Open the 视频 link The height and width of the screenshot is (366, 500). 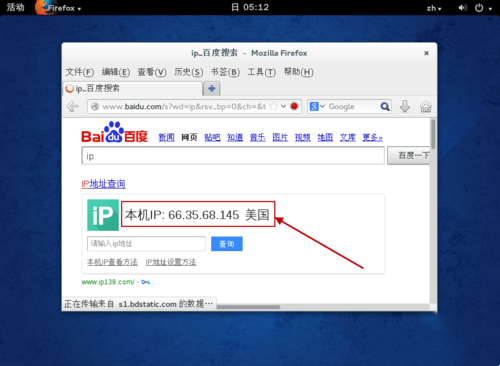click(303, 137)
